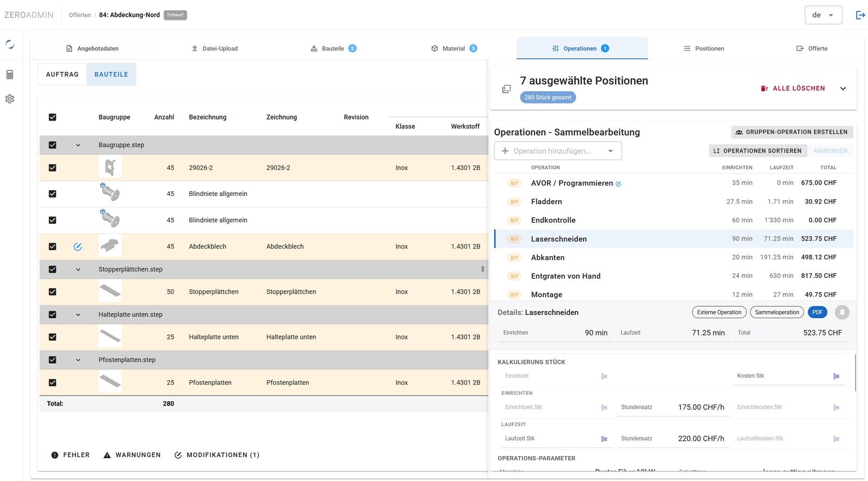Viewport: 868px width, 481px height.
Task: Open the settings gear in left sidebar
Action: (10, 99)
